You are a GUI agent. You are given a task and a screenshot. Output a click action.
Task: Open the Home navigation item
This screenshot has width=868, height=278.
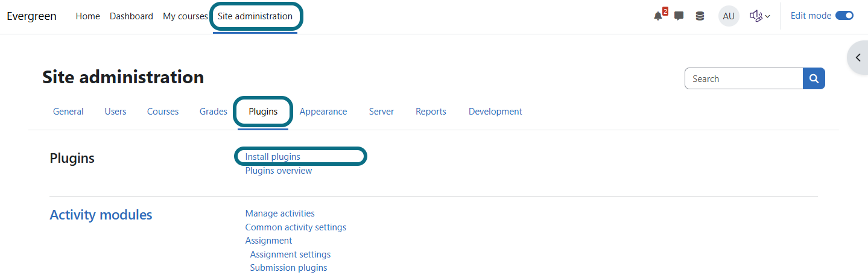click(87, 16)
